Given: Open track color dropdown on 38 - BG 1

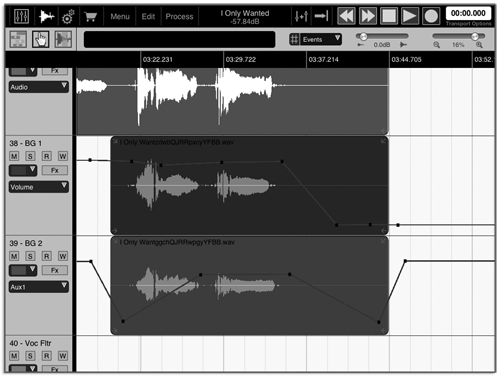Looking at the screenshot, I should point(23,170).
